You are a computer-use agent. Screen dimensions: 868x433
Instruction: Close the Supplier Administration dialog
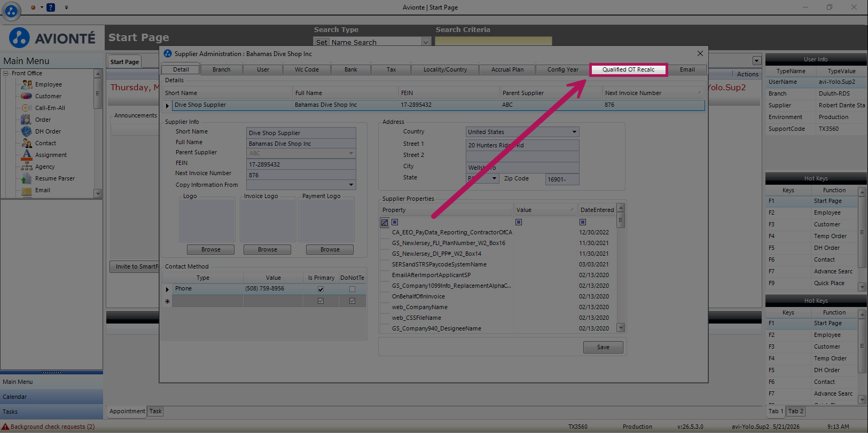click(700, 53)
